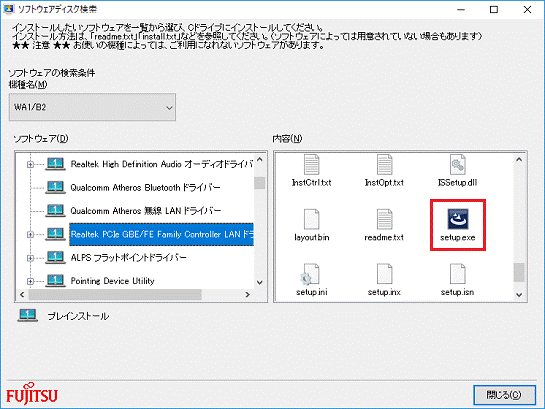The width and height of the screenshot is (545, 409).
Task: Select the layout.bin file icon
Action: click(x=311, y=219)
